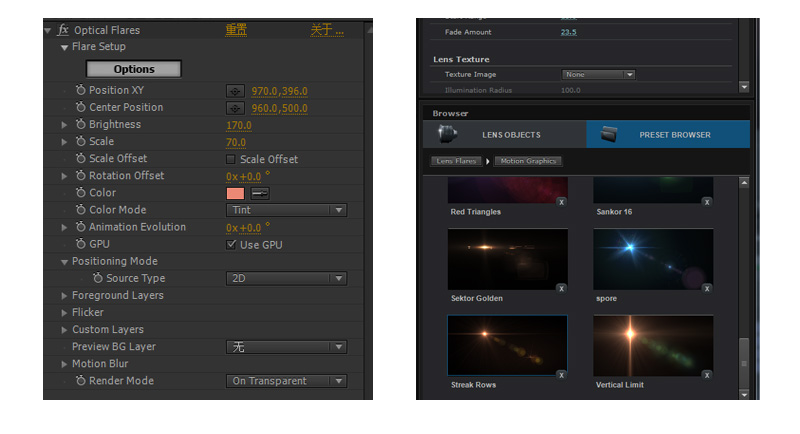
Task: Remove the Sankor 16 preset with its X
Action: pyautogui.click(x=707, y=202)
